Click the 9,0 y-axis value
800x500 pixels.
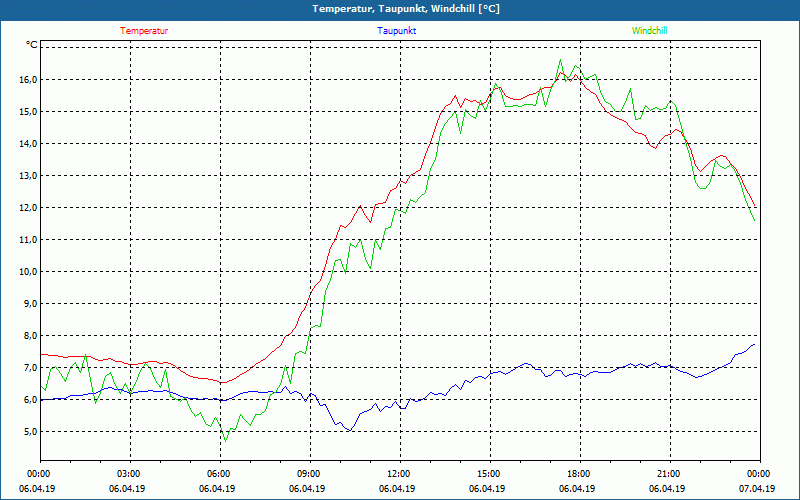pos(31,304)
